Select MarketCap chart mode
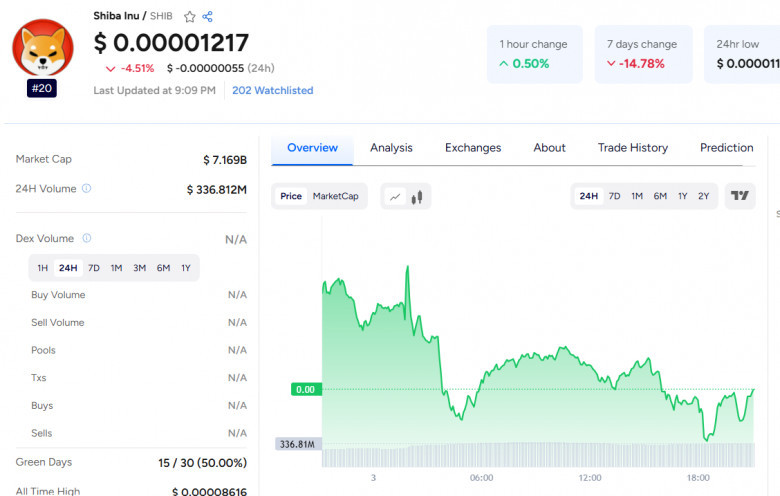This screenshot has height=496, width=780. 336,196
